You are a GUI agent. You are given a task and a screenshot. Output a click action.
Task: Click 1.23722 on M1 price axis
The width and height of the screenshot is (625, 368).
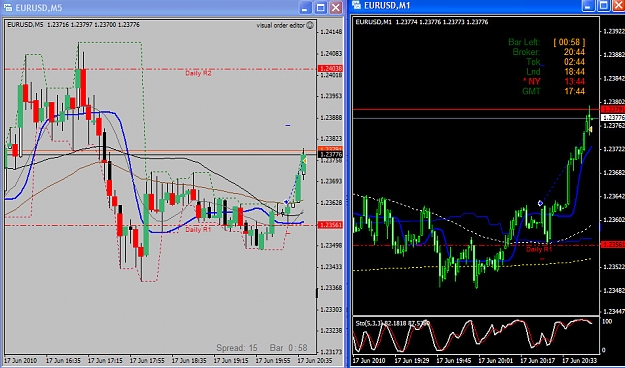pos(614,149)
